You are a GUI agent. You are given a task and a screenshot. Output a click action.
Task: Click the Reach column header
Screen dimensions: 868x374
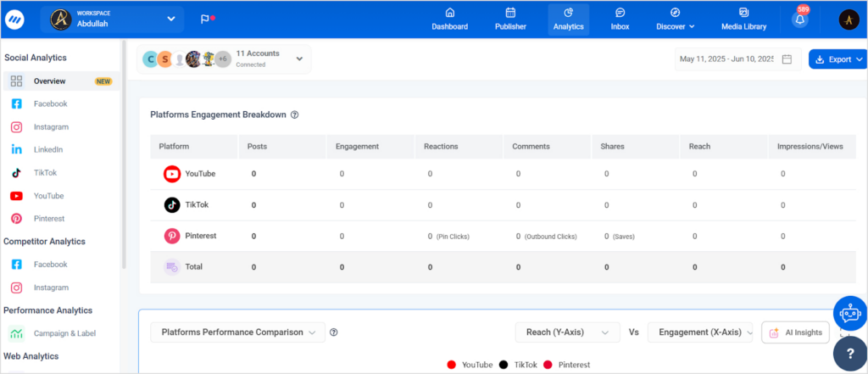724,147
